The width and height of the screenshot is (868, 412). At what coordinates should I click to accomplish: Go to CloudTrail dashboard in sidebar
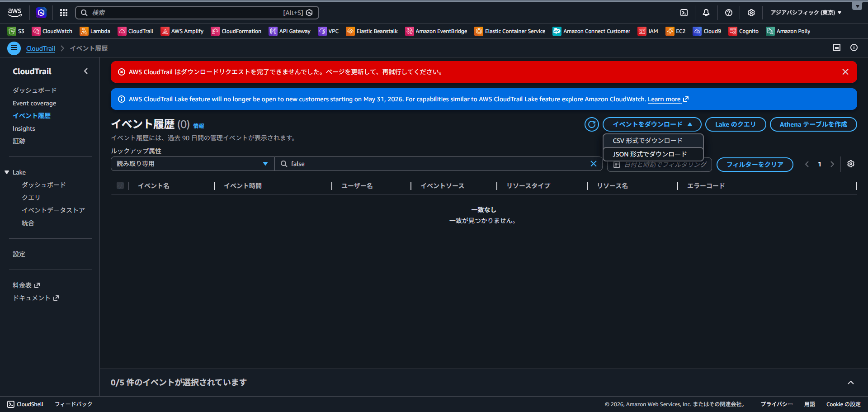35,90
